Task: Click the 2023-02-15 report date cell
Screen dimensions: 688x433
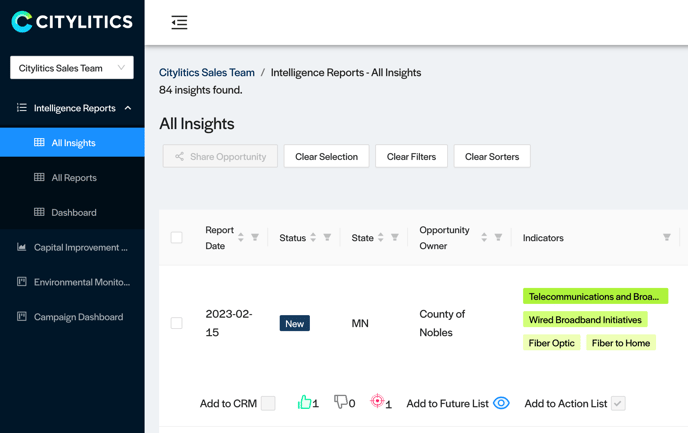Action: pos(229,323)
